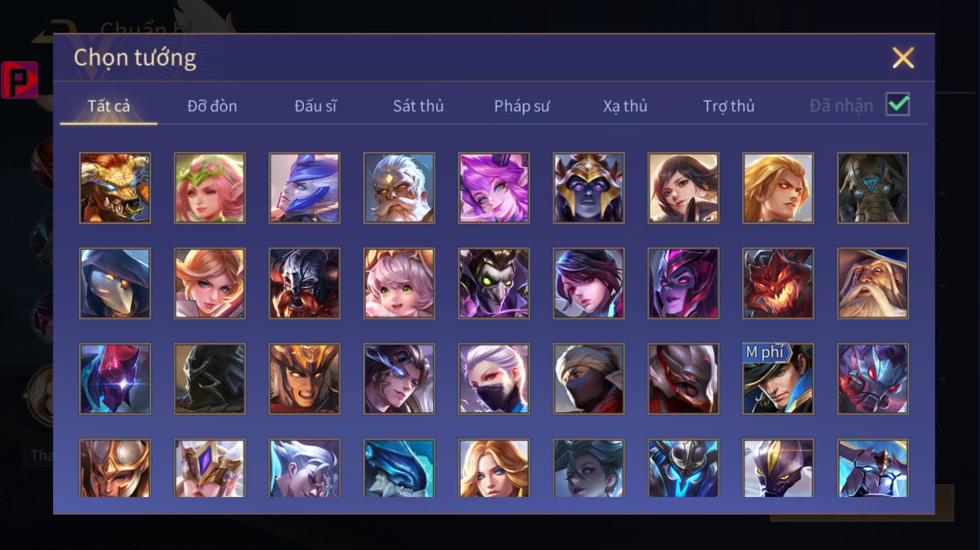Switch to the Đỡ đòn tab
Screen dimensions: 980x550
(x=212, y=106)
